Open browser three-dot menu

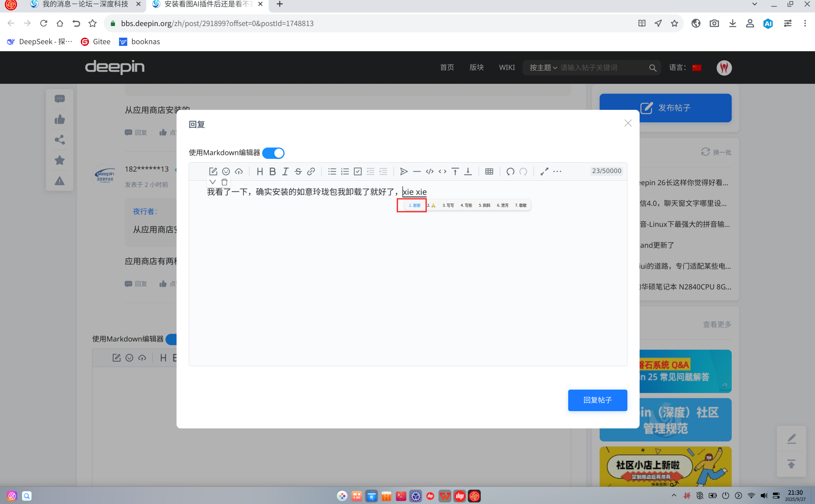805,23
